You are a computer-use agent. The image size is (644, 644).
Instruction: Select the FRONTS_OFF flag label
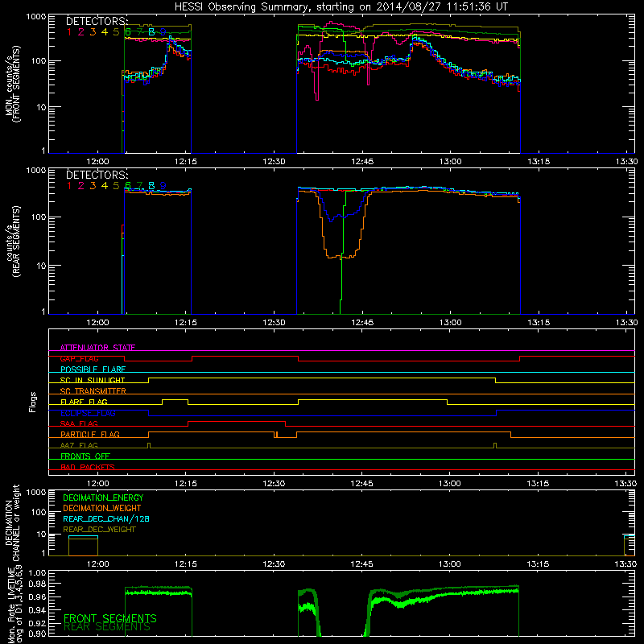click(85, 456)
